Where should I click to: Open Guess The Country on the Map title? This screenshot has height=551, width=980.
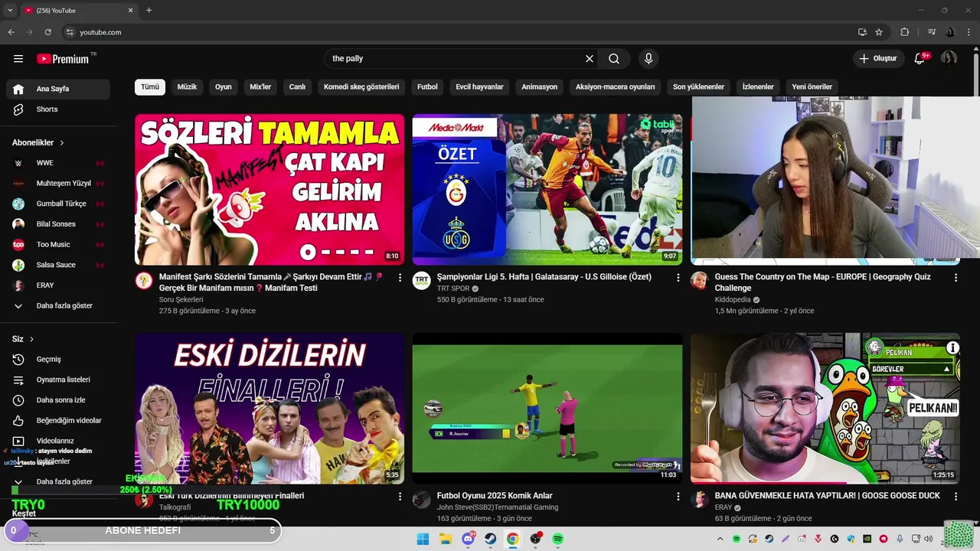(822, 282)
